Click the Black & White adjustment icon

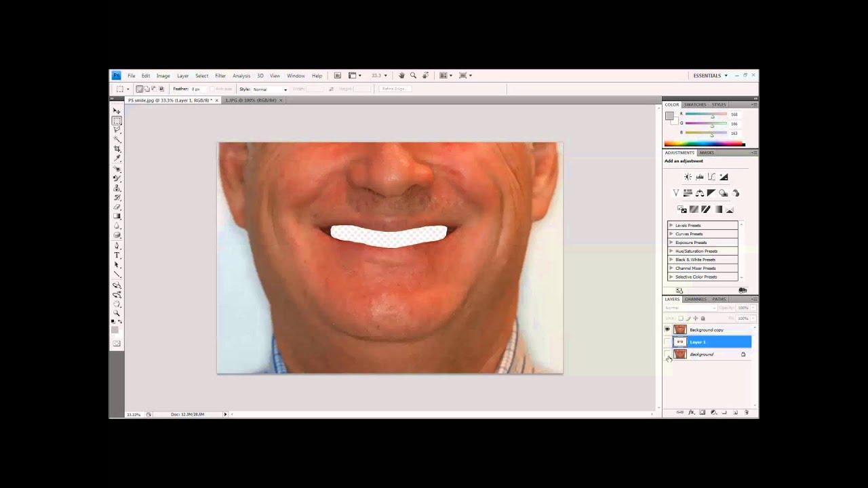711,193
